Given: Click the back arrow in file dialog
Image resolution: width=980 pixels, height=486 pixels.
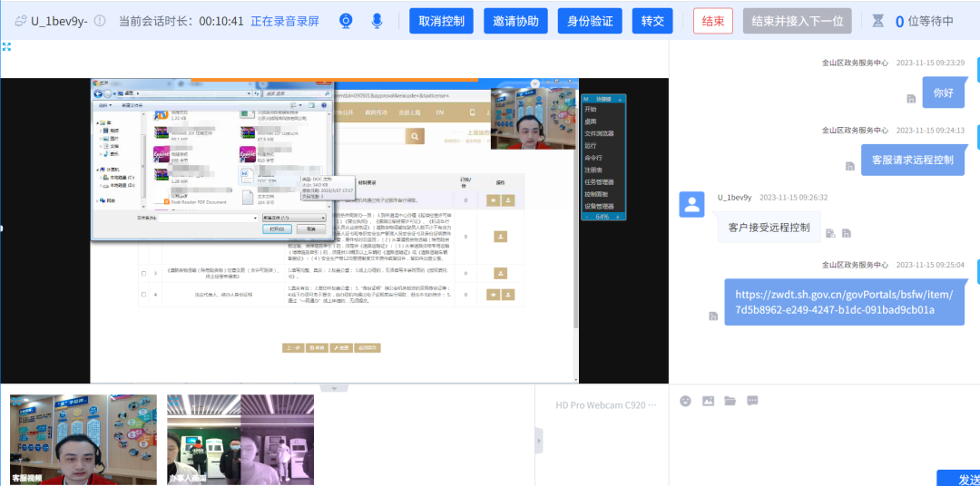Looking at the screenshot, I should [x=97, y=93].
